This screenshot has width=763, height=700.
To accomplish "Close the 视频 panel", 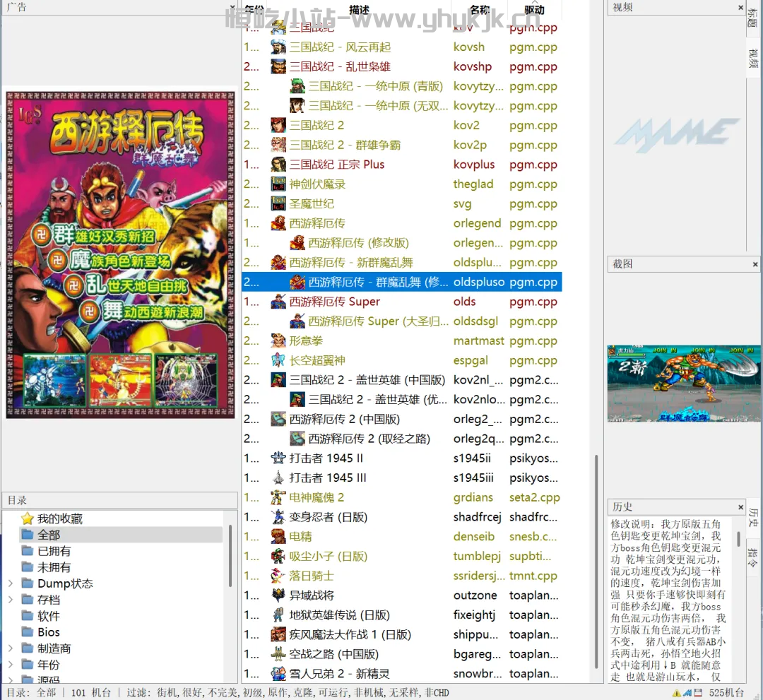I will 740,7.
